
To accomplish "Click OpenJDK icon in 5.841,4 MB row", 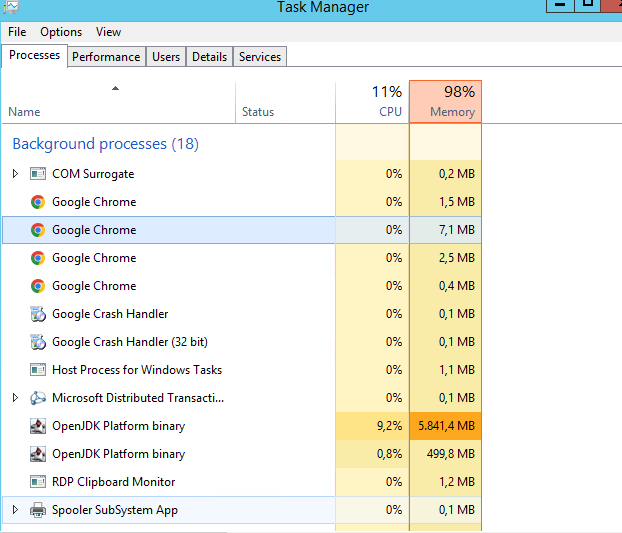I will [38, 426].
